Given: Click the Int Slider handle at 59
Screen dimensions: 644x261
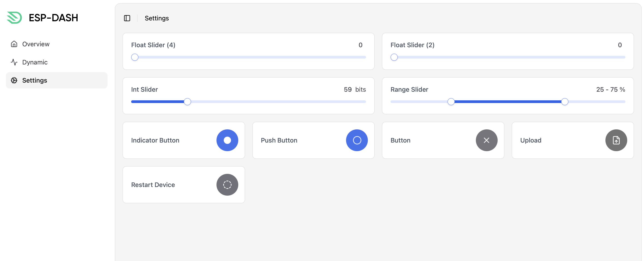Looking at the screenshot, I should [187, 102].
